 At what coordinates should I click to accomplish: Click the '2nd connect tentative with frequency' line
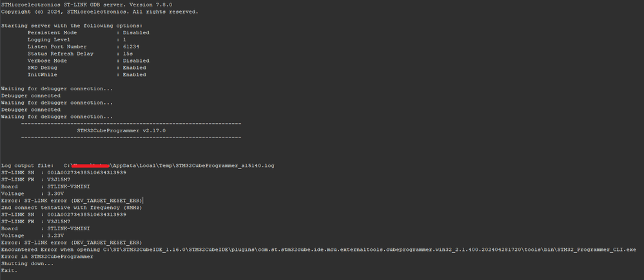click(71, 208)
